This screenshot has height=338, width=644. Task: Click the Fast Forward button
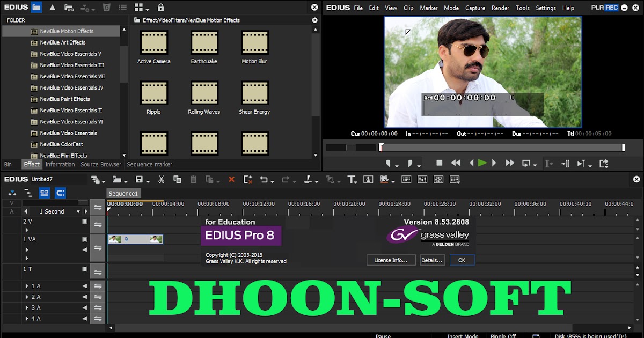510,163
